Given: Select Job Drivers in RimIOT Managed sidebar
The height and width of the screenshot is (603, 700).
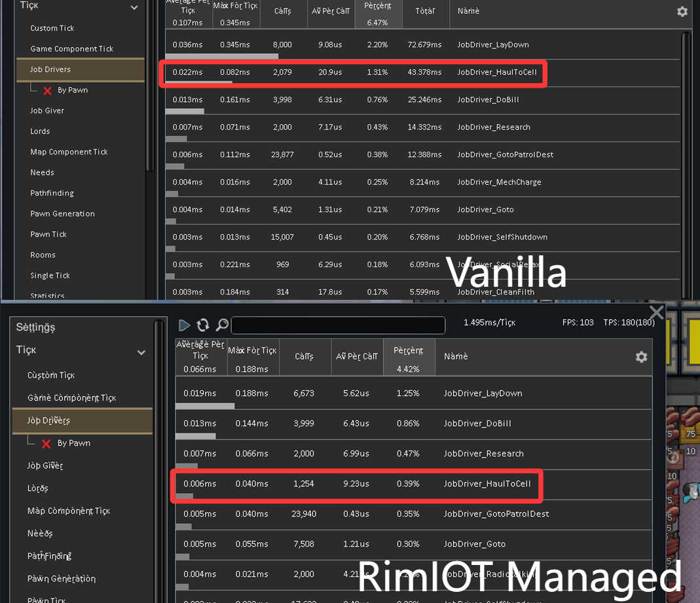Looking at the screenshot, I should pos(82,420).
